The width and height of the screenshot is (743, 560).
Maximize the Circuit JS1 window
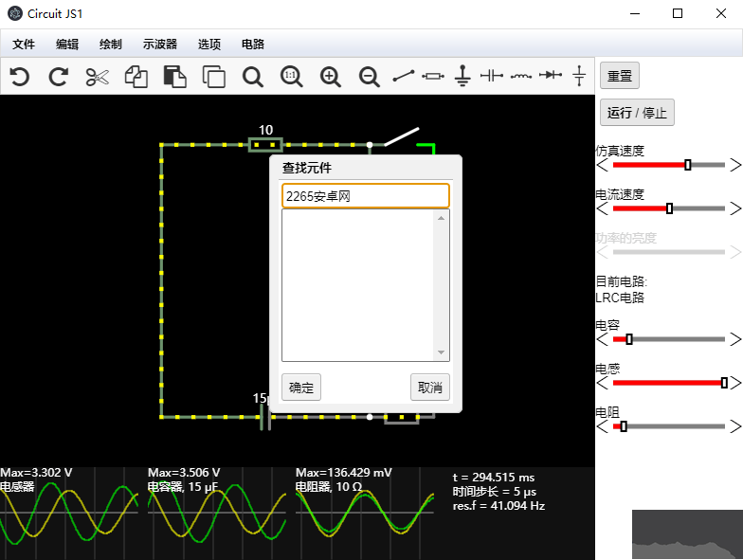(x=678, y=13)
